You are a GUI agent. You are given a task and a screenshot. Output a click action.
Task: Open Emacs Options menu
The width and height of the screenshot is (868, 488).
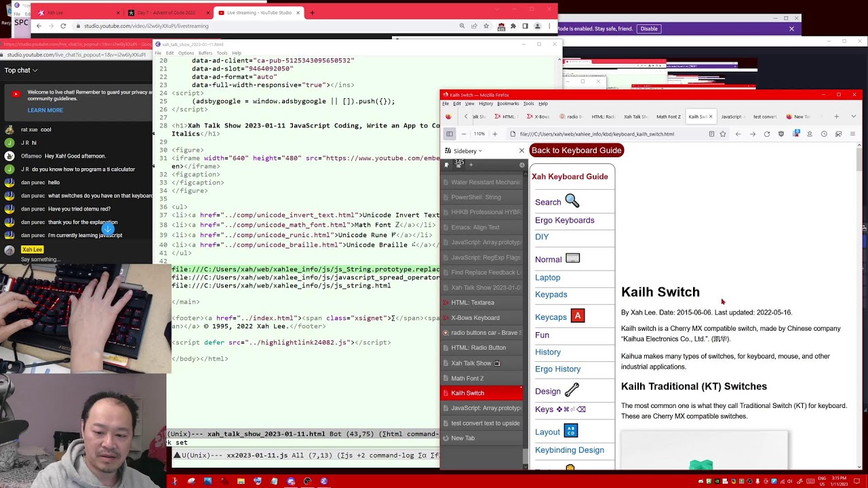coord(186,53)
